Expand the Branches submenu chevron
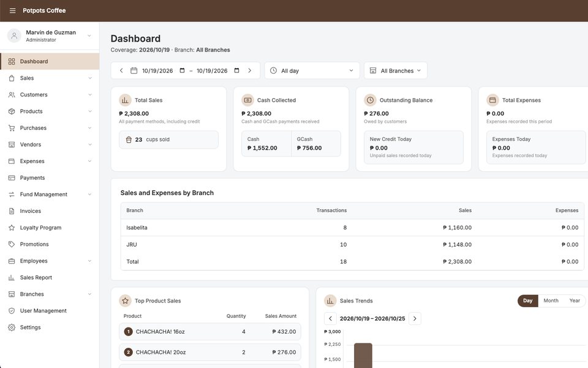The image size is (588, 368). [x=90, y=294]
